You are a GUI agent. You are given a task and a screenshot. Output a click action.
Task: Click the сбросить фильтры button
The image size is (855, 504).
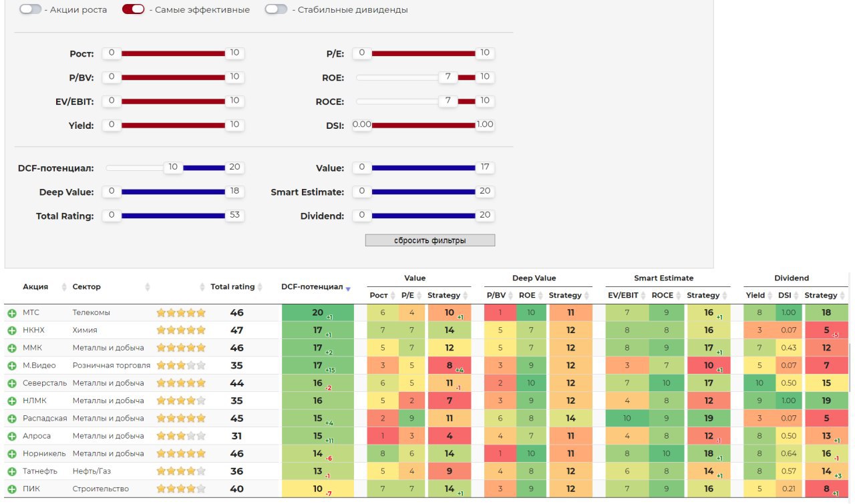[430, 240]
